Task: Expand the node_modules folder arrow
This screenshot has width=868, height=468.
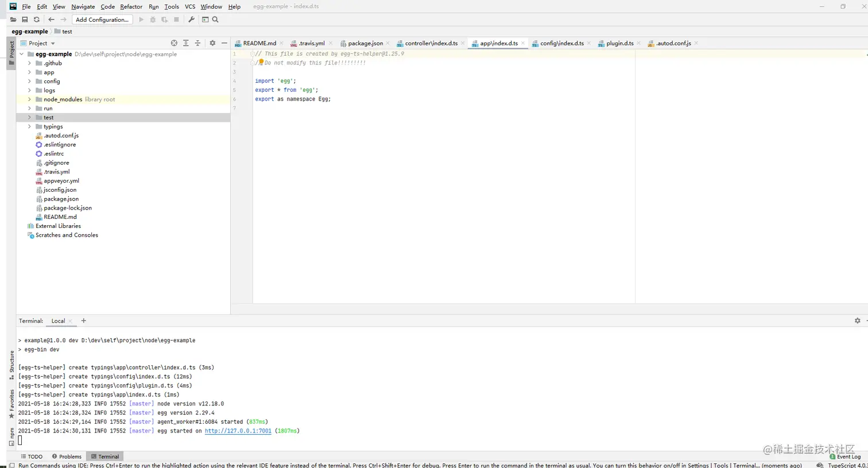Action: pos(30,99)
